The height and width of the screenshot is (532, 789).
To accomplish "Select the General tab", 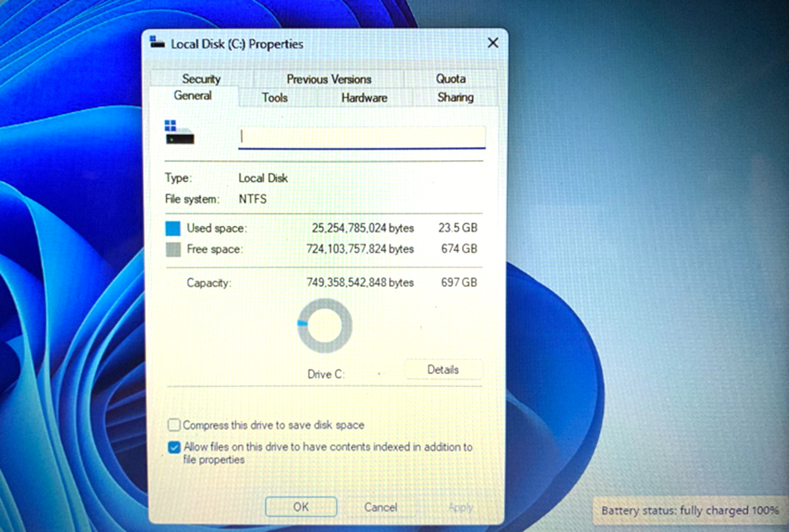I will [x=192, y=96].
